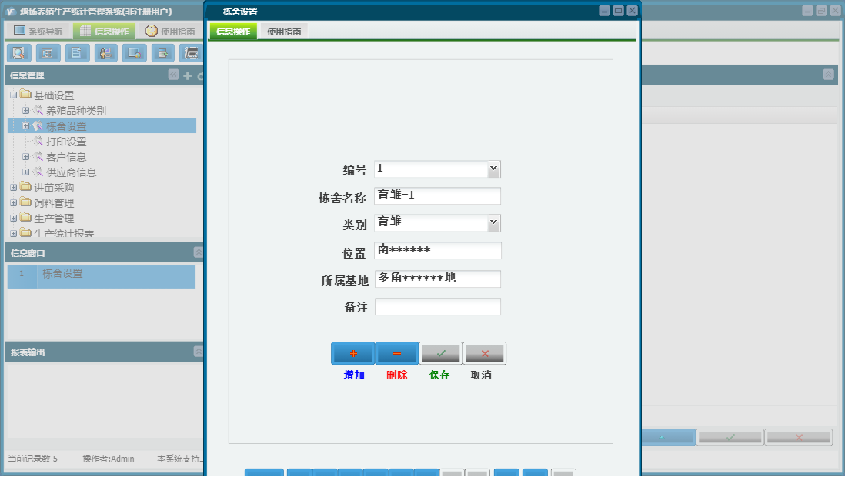Expand the 饲料管理 folder node
Screen dimensions: 845x504
14,203
